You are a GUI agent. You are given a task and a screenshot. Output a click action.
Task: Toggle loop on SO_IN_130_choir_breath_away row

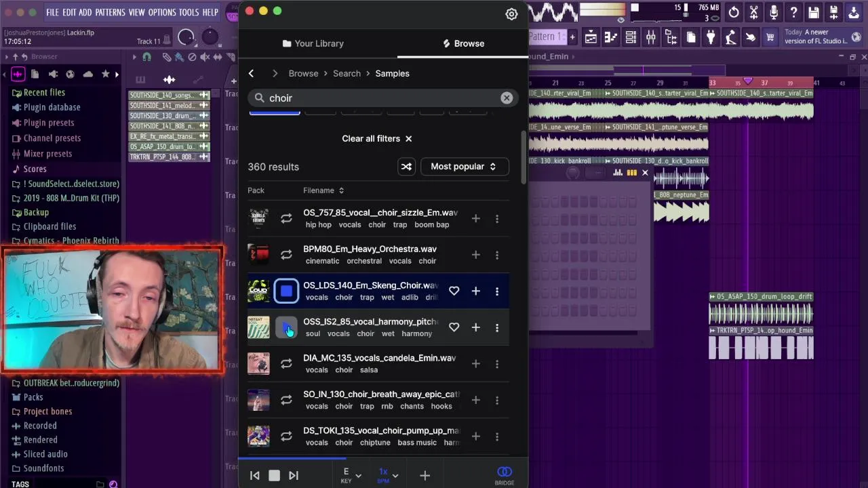[286, 401]
